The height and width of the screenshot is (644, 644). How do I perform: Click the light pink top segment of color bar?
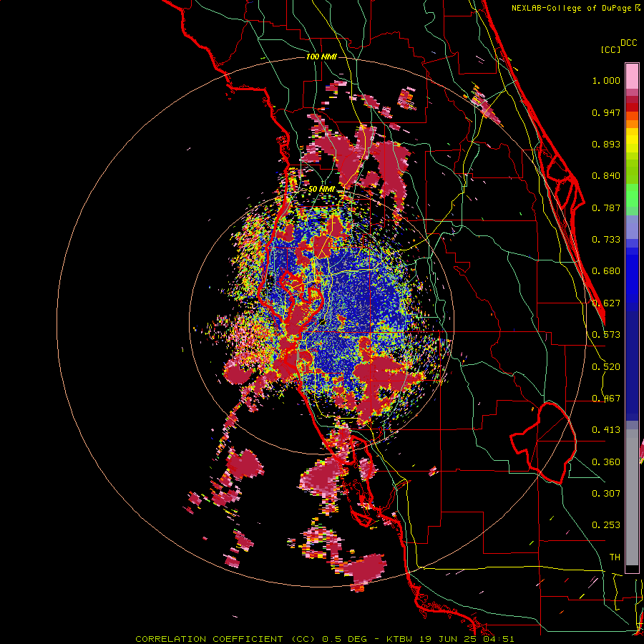[632, 76]
